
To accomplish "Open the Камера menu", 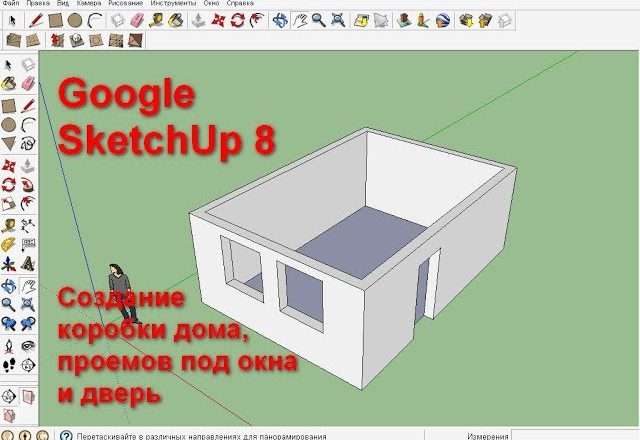I will pyautogui.click(x=89, y=3).
